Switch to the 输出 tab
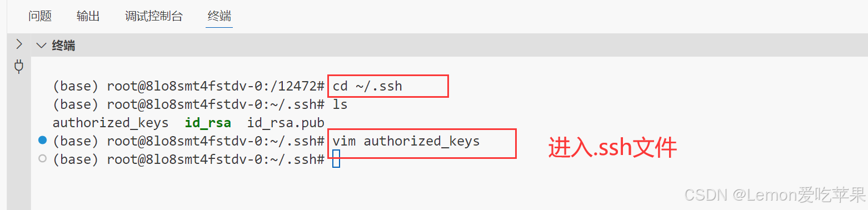 point(88,16)
